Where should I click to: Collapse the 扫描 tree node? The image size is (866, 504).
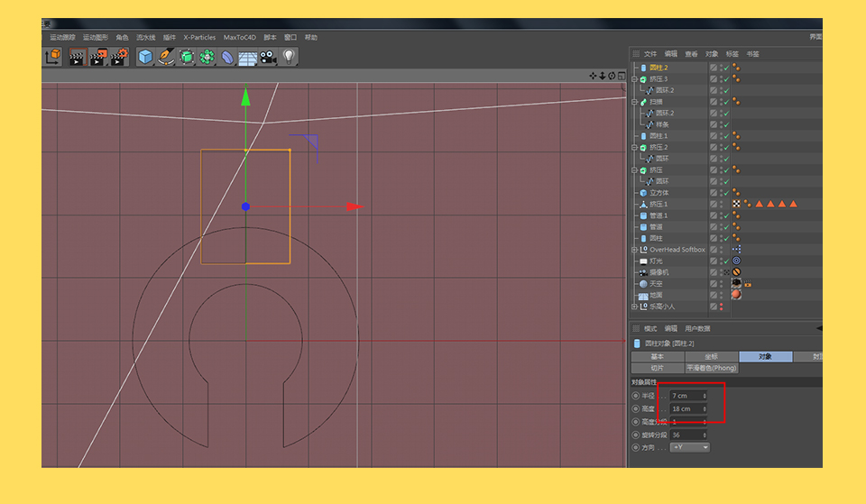tap(634, 102)
